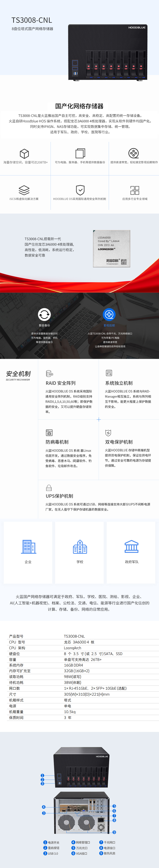
Task: Click the film reel outline icon above 提供高速带宽
Action: tap(134, 153)
